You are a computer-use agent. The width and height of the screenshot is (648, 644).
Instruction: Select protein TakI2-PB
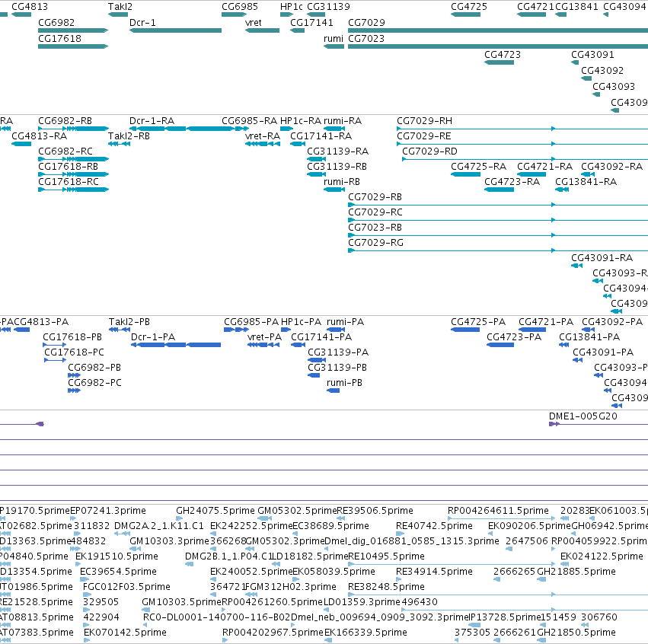click(x=129, y=322)
